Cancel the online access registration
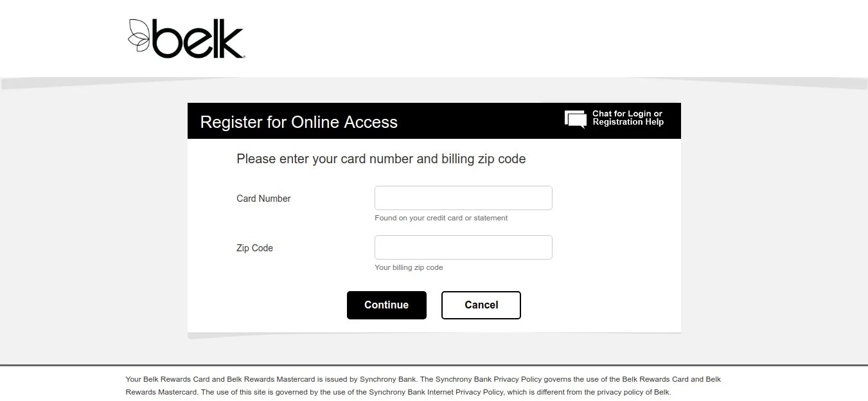Viewport: 868px width, 401px height. pos(481,305)
